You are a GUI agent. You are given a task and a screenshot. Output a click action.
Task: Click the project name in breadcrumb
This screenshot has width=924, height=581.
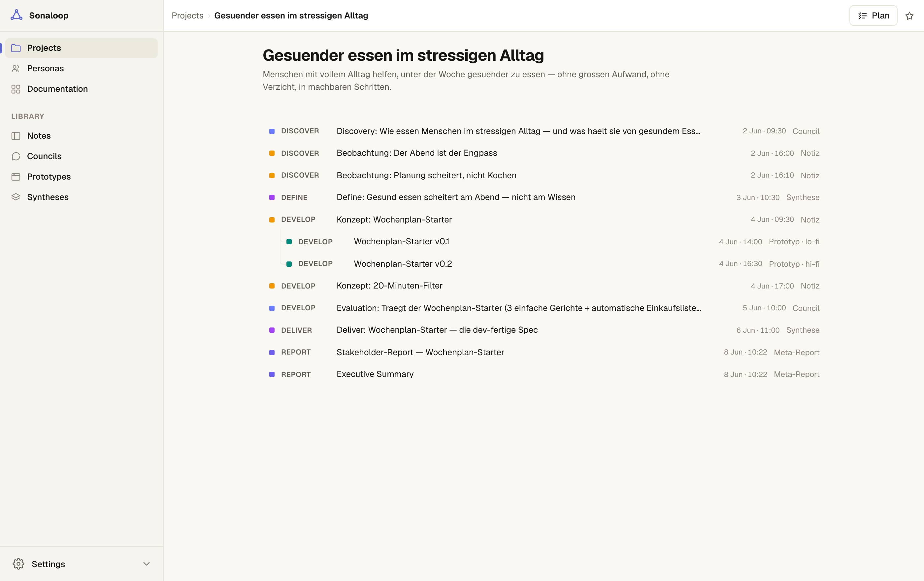click(x=291, y=16)
